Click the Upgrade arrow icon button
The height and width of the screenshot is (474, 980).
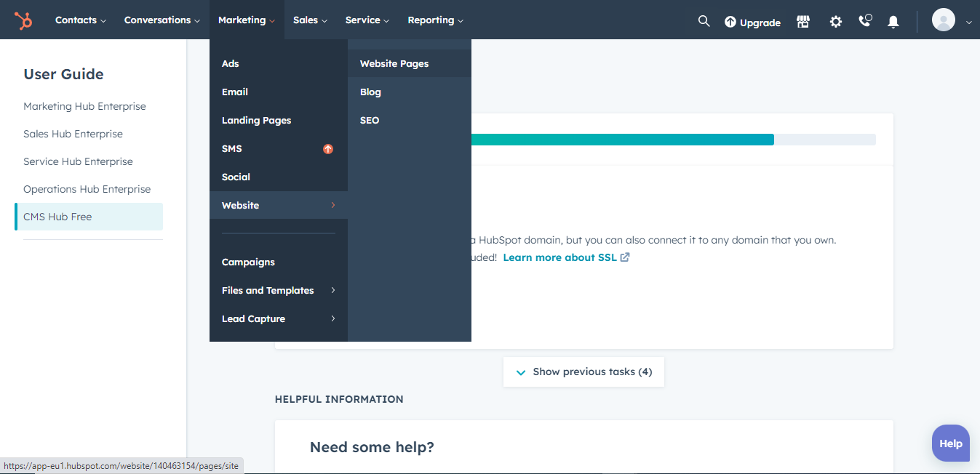730,23
